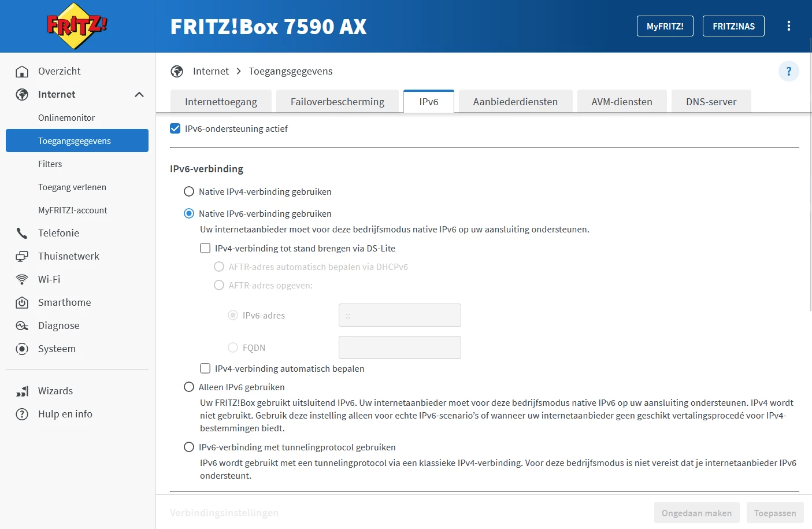Select Native IPv4-verbinding gebruiken

[x=189, y=191]
